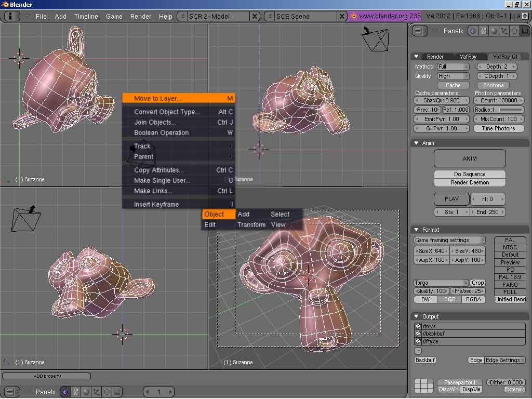
Task: Open the Transform category in toolbox
Action: (251, 224)
